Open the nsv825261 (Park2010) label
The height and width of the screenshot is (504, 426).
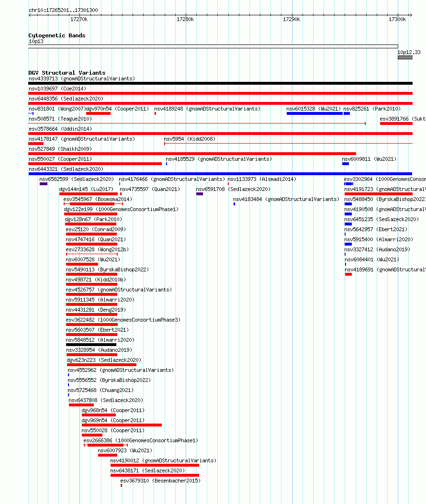tap(372, 109)
